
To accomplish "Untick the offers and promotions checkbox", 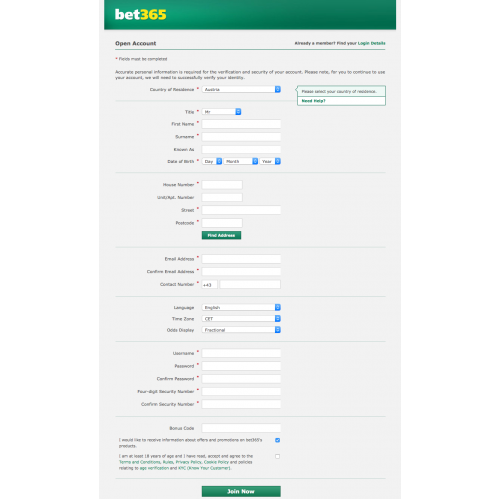I will (x=277, y=440).
